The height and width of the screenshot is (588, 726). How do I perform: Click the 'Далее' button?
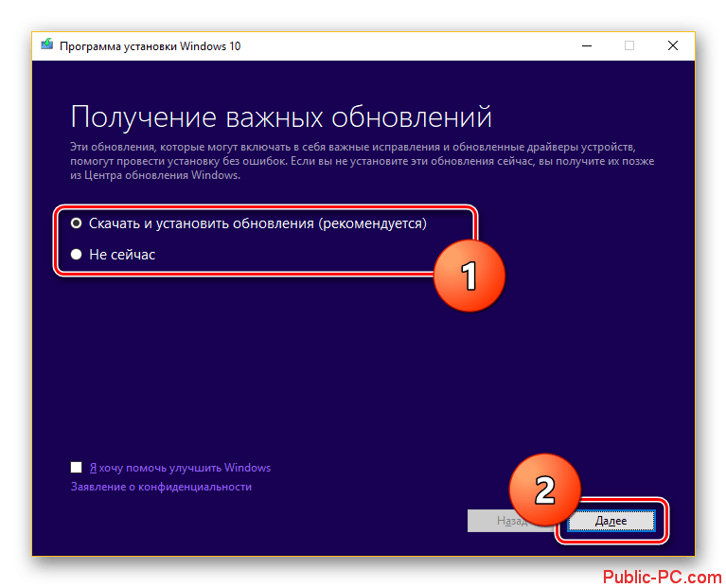(611, 521)
